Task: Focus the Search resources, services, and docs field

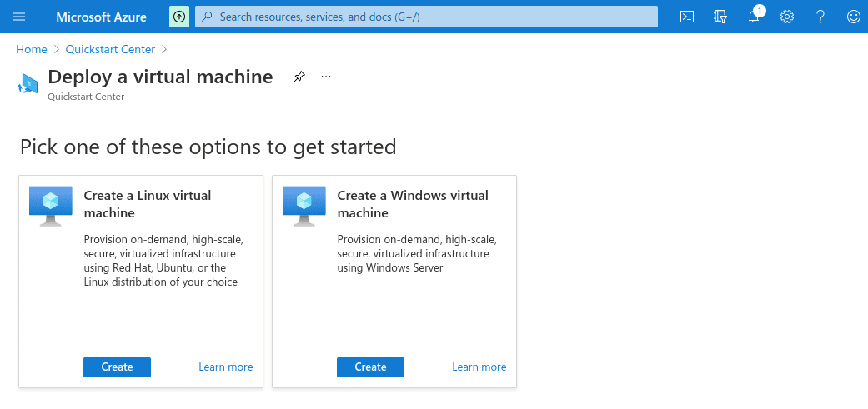Action: coord(426,17)
